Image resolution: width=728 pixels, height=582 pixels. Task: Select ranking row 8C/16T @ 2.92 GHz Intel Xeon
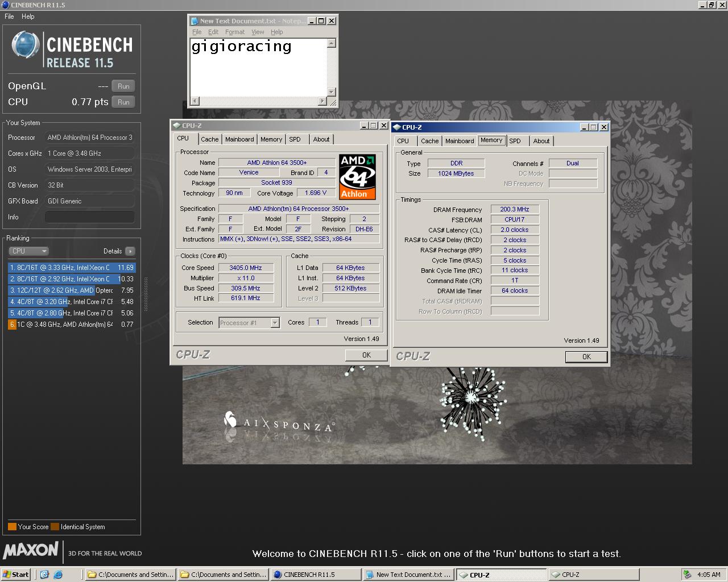[72, 279]
